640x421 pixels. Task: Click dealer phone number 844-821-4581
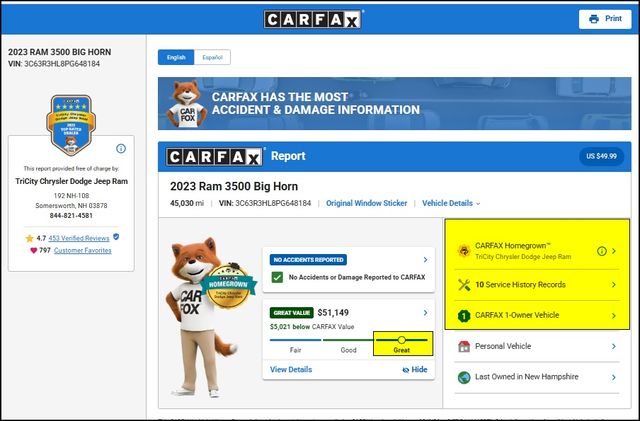coord(71,216)
